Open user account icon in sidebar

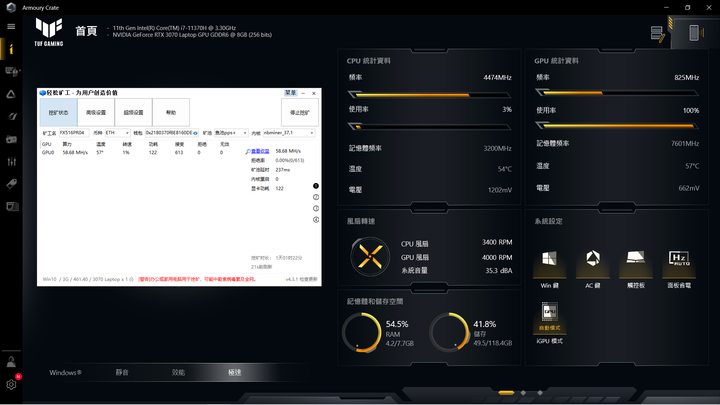click(11, 362)
